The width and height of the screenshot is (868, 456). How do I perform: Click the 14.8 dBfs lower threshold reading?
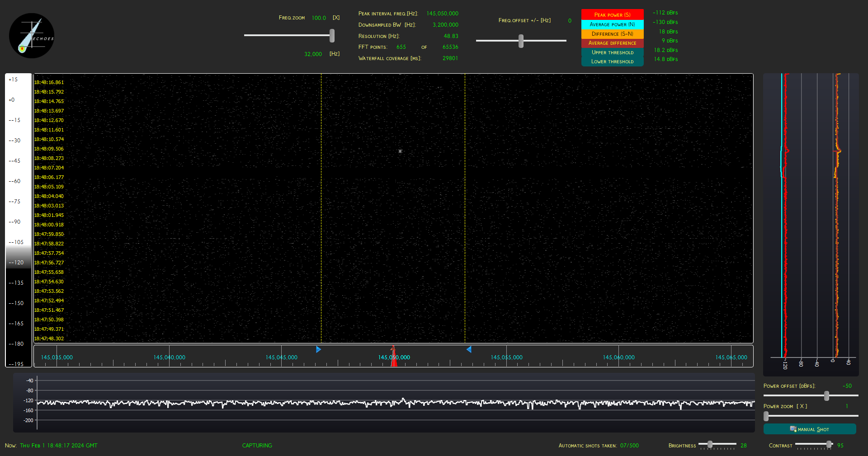[665, 59]
